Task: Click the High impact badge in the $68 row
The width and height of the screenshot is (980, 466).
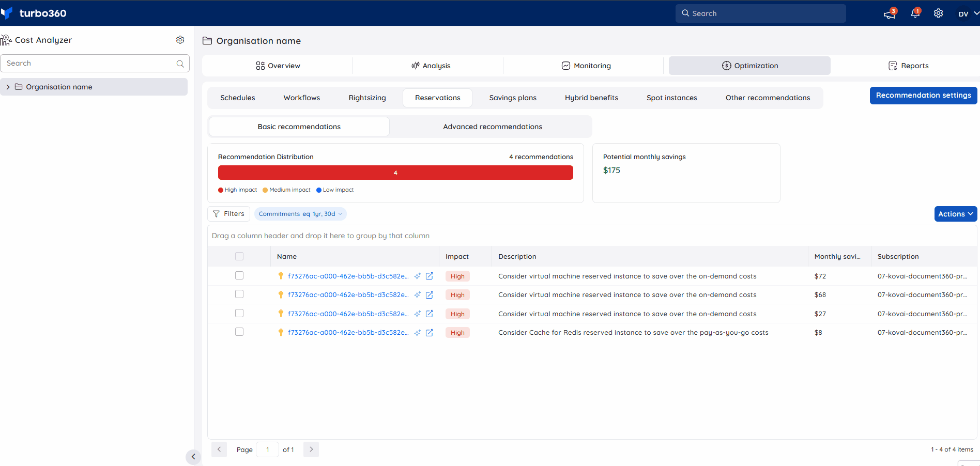Action: [457, 295]
